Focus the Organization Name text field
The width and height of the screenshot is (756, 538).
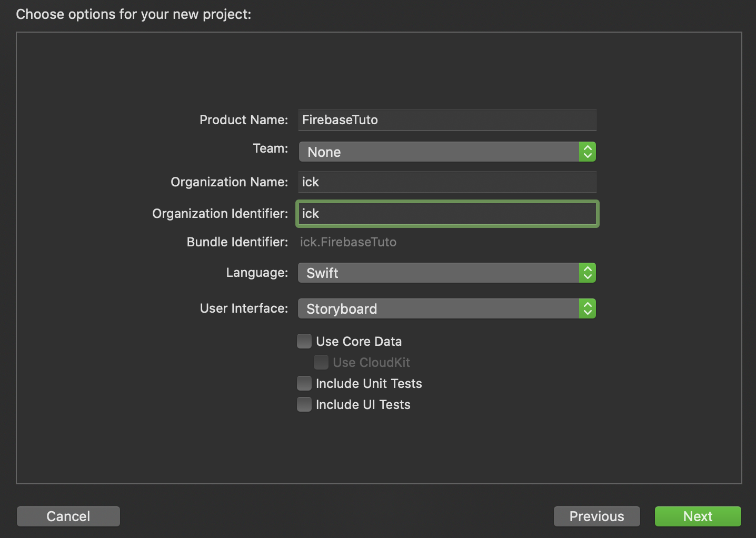click(447, 182)
